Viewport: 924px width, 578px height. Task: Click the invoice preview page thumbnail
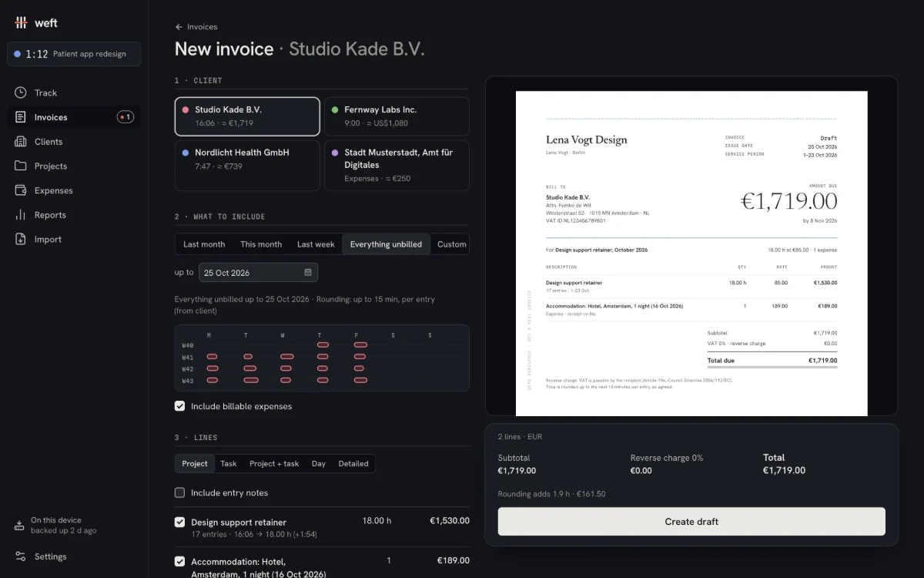coord(691,254)
